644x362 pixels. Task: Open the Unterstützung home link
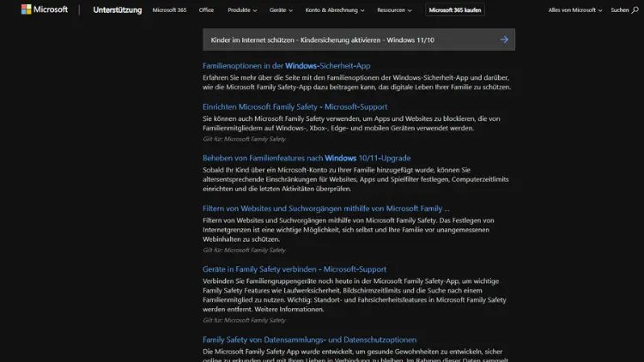(x=118, y=9)
